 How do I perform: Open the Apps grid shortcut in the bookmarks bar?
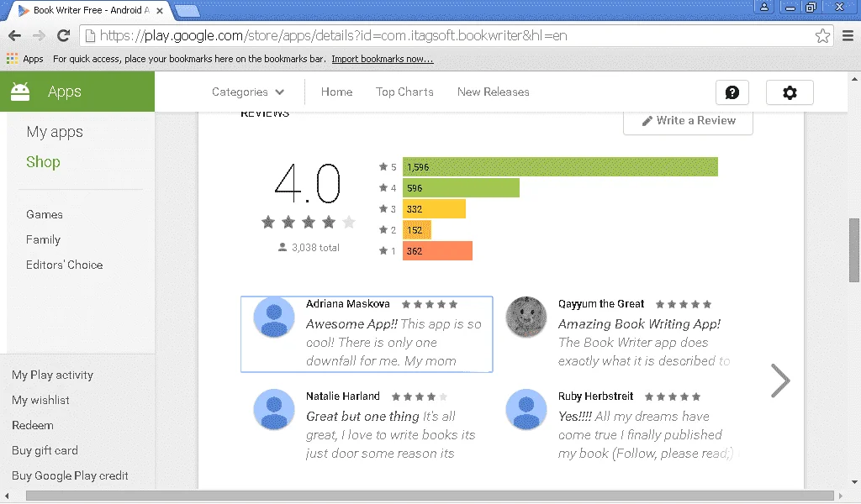point(24,59)
